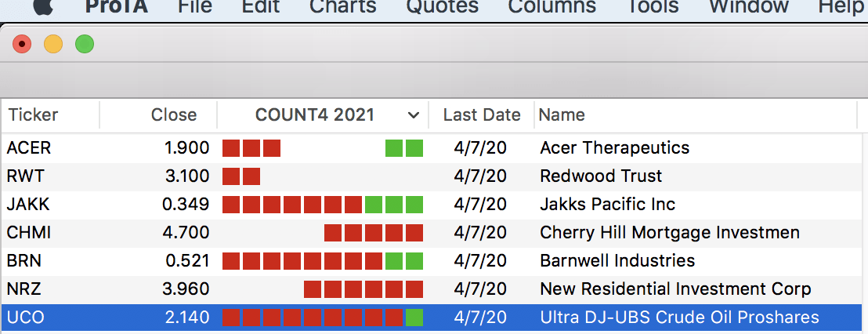Click the RWT row's last date
Image resolution: width=868 pixels, height=334 pixels.
(480, 176)
